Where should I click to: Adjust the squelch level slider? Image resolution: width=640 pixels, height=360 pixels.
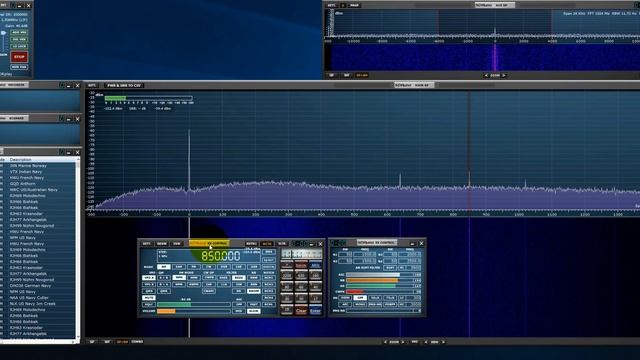pos(194,304)
